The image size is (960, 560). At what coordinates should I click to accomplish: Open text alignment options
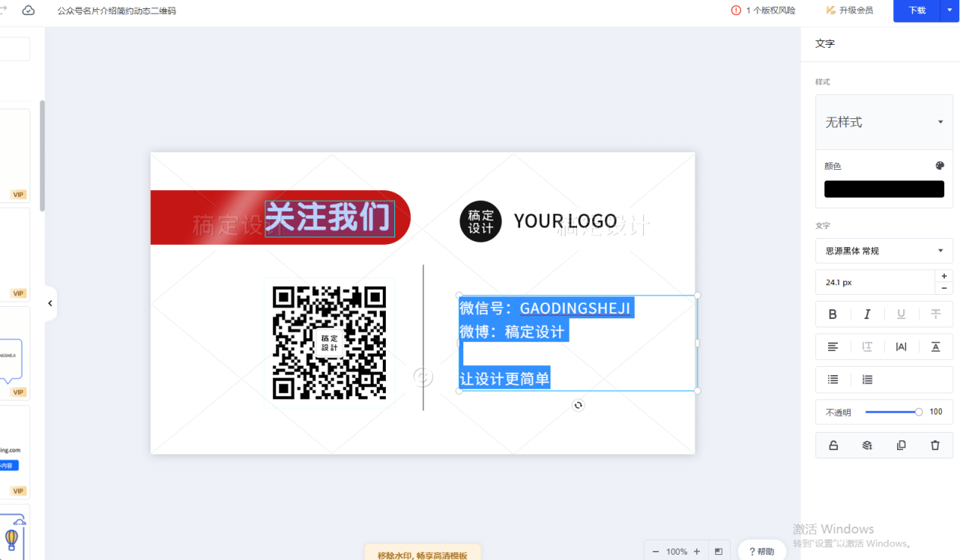tap(833, 347)
